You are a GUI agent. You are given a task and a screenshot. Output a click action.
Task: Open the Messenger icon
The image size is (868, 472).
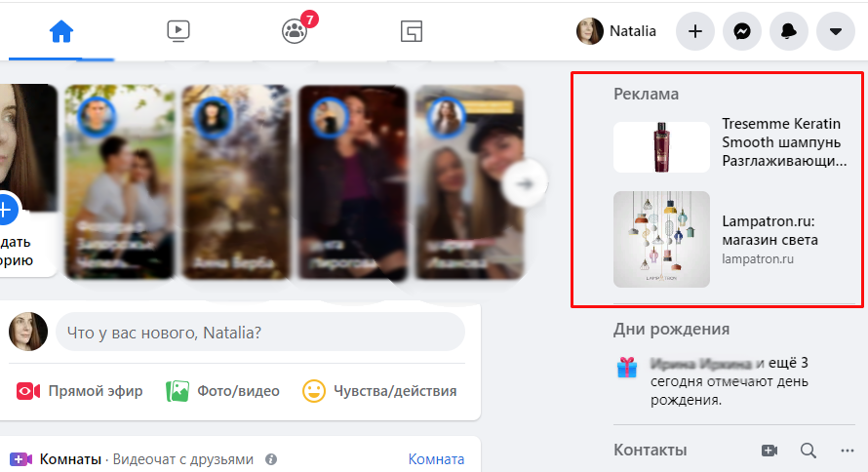click(x=742, y=31)
